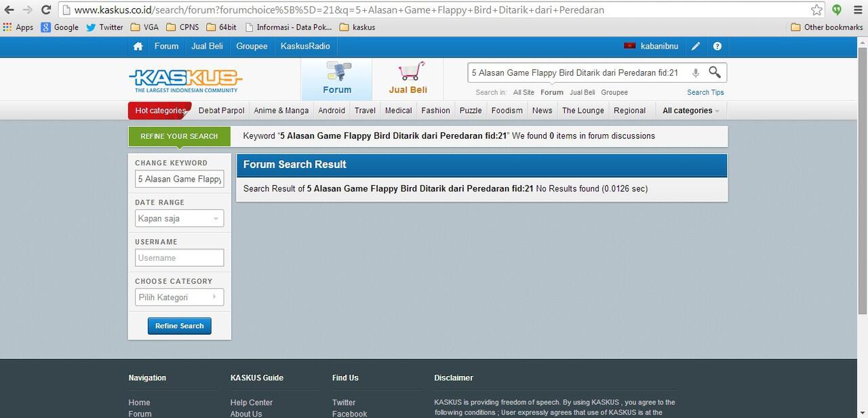Click the browser forward arrow
The width and height of the screenshot is (868, 418).
click(x=27, y=10)
